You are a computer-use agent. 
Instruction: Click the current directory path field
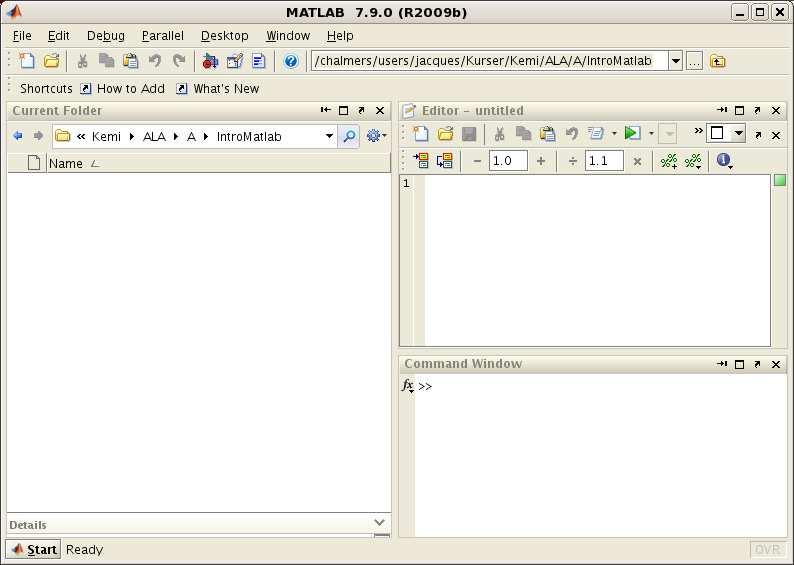pos(490,61)
